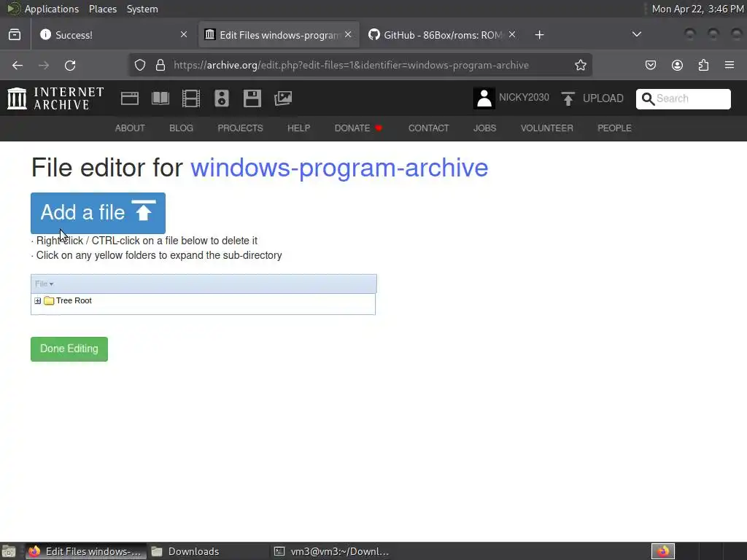The image size is (747, 560).
Task: Click the BLOG nav link
Action: (x=181, y=128)
